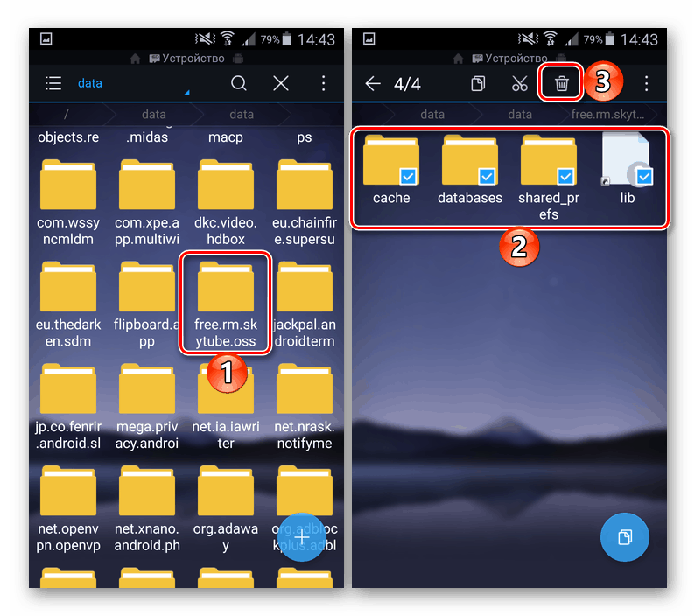The width and height of the screenshot is (695, 616).
Task: Open overflow menu in left screen toolbar
Action: [324, 83]
